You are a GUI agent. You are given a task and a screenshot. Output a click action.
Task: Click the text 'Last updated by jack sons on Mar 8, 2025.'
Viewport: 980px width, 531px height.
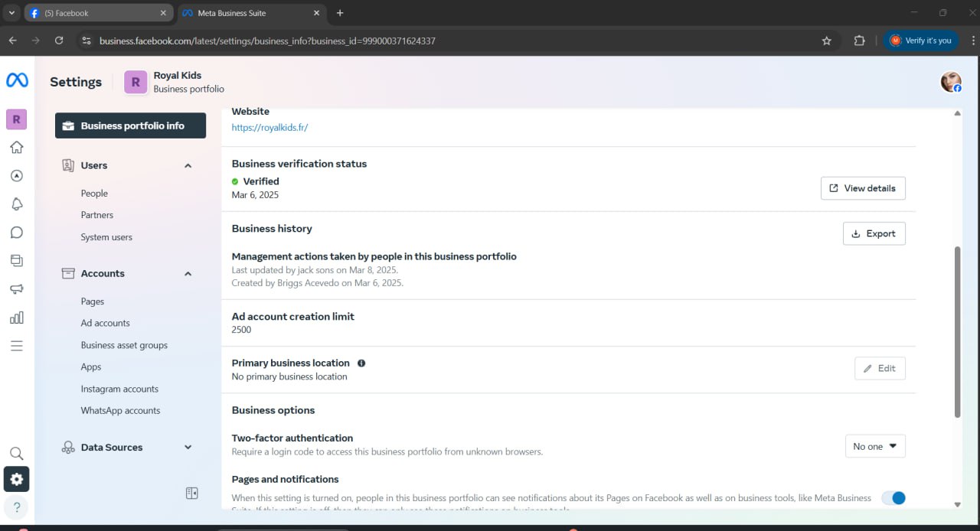tap(315, 270)
